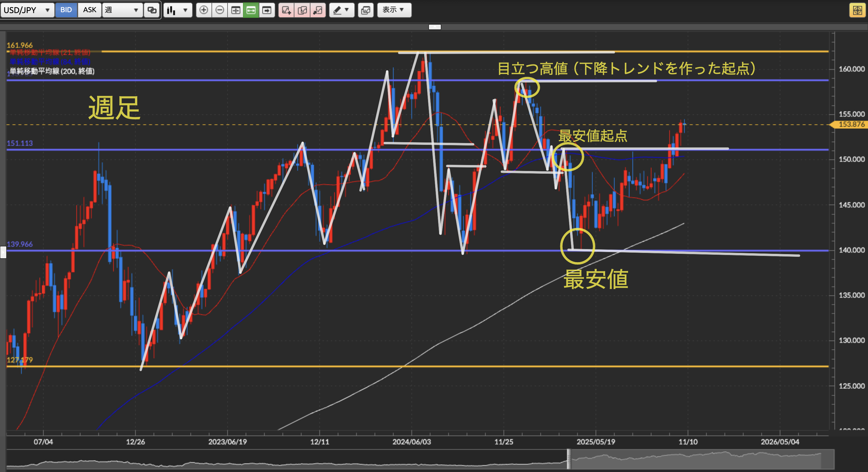Zoom out the chart with minus icon
Screen dimensions: 868x472
[x=220, y=10]
